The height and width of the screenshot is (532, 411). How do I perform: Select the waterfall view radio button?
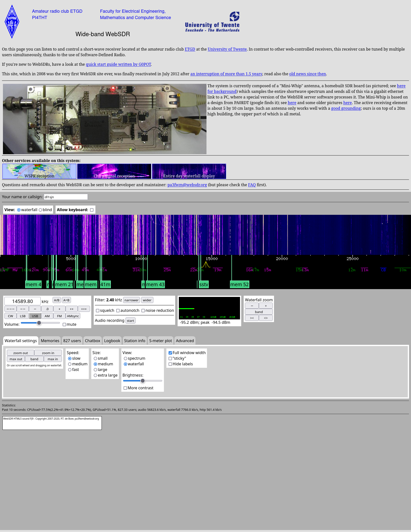tap(19, 210)
